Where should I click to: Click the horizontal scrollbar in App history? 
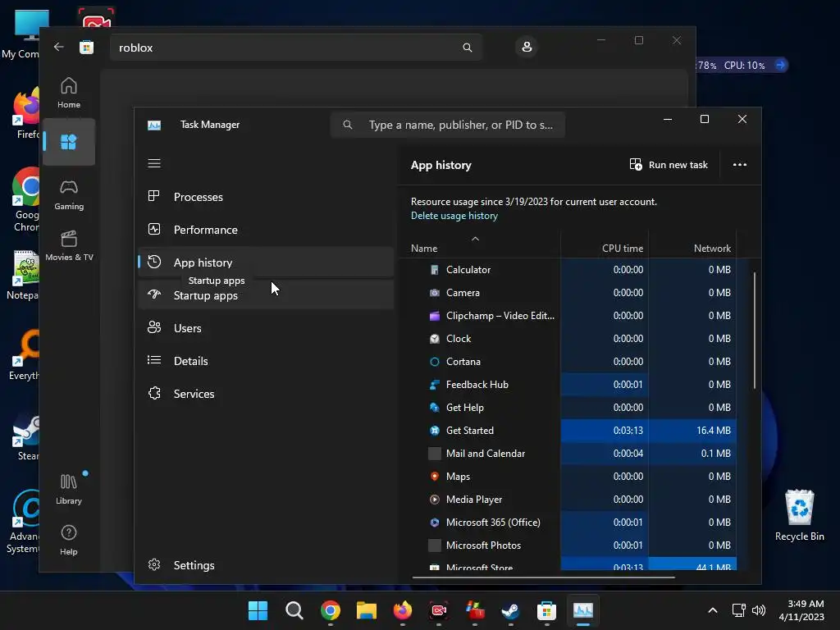pyautogui.click(x=543, y=577)
